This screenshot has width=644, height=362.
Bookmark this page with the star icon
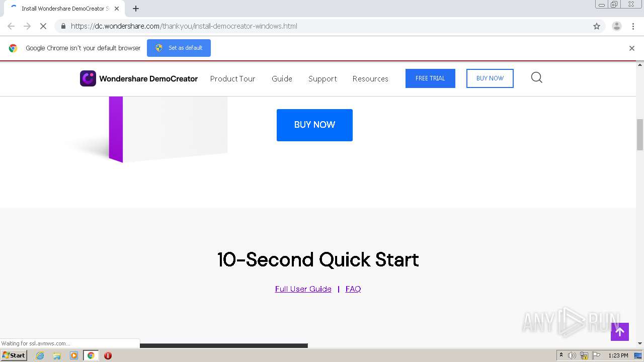597,26
